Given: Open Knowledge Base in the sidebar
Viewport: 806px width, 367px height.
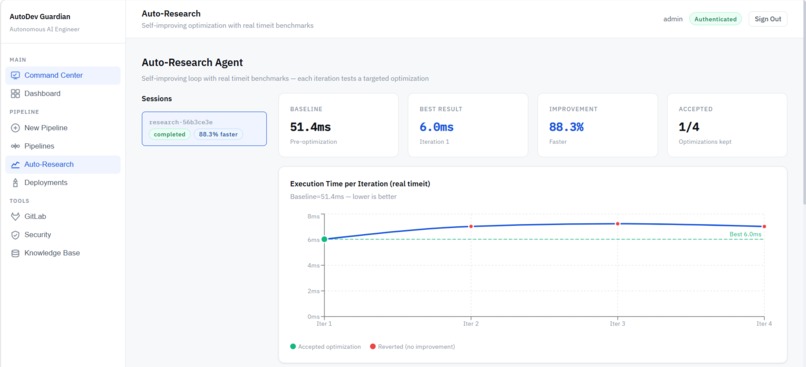Looking at the screenshot, I should pyautogui.click(x=63, y=253).
